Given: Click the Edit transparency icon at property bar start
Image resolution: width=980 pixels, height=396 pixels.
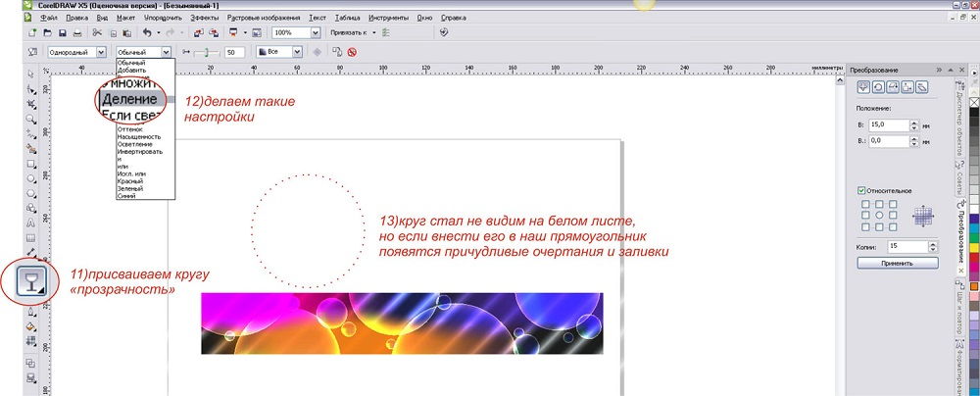Looking at the screenshot, I should pyautogui.click(x=33, y=53).
